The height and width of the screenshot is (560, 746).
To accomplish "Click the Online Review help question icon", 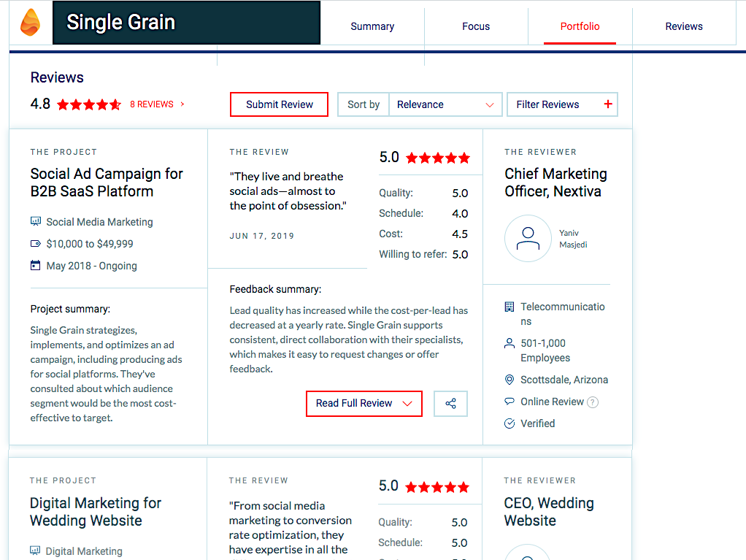I will [593, 402].
